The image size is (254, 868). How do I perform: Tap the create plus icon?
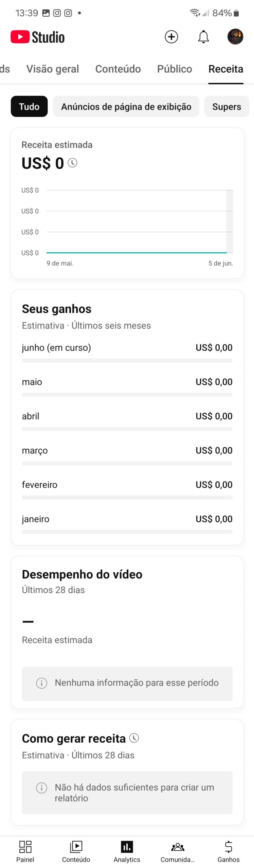171,37
